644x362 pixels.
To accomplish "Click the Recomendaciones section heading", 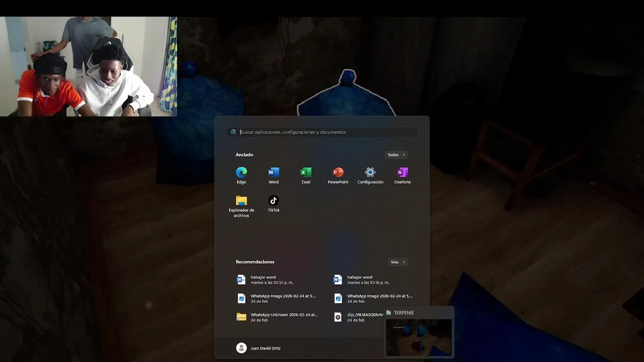I will (255, 262).
